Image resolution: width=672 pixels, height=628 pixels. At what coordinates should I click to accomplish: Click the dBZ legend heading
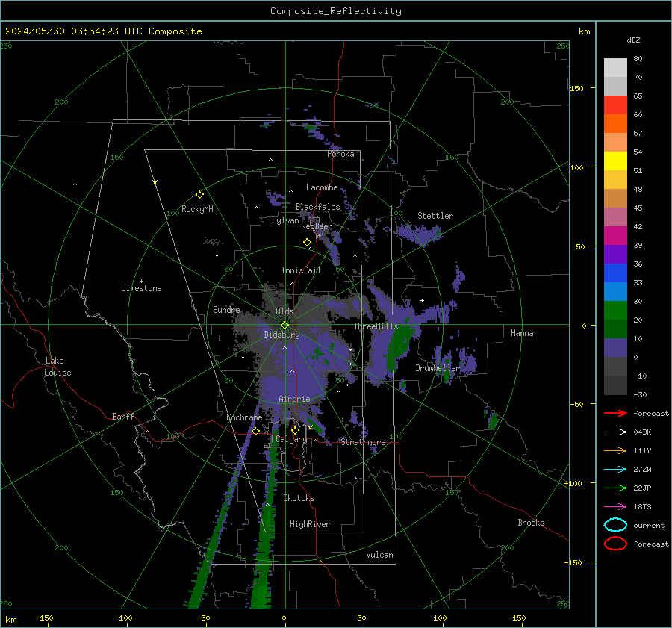[x=633, y=40]
